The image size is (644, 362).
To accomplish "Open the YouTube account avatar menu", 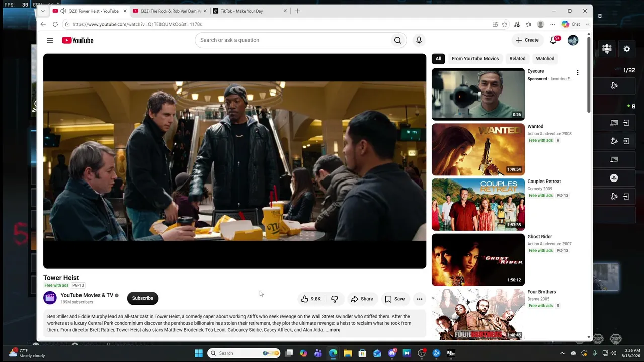I will click(573, 40).
